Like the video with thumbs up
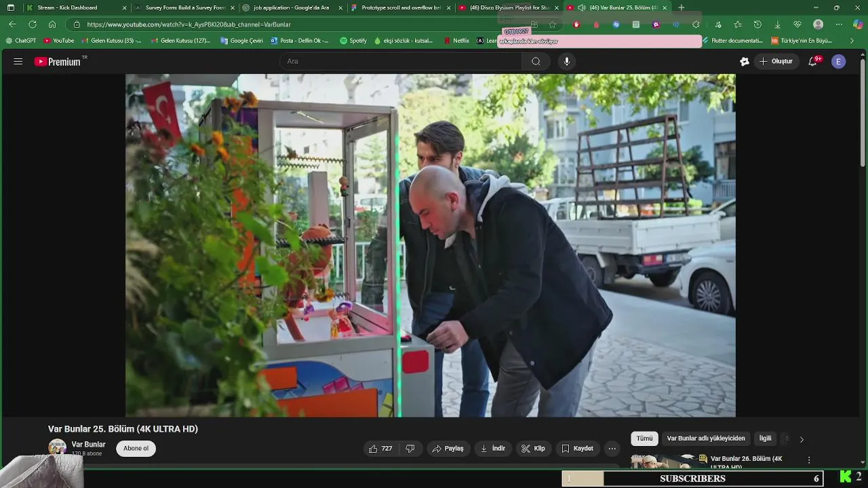Viewport: 868px width, 488px height. 380,449
